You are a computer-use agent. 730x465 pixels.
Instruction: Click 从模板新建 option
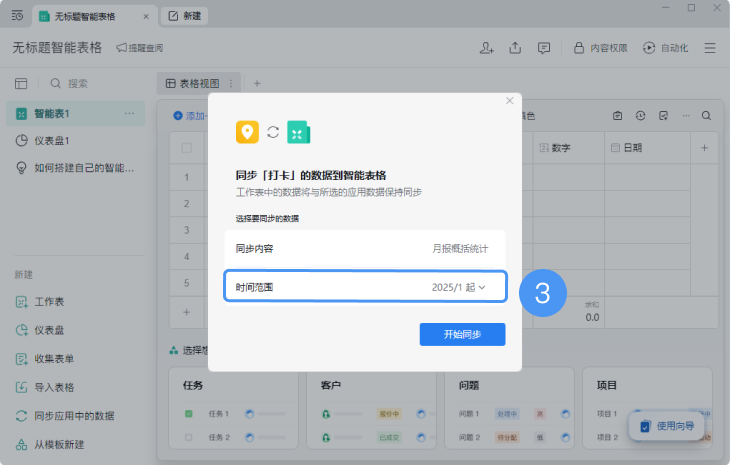[50, 445]
